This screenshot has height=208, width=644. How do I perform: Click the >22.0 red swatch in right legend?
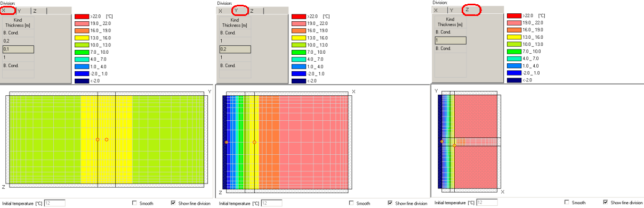[x=514, y=16]
